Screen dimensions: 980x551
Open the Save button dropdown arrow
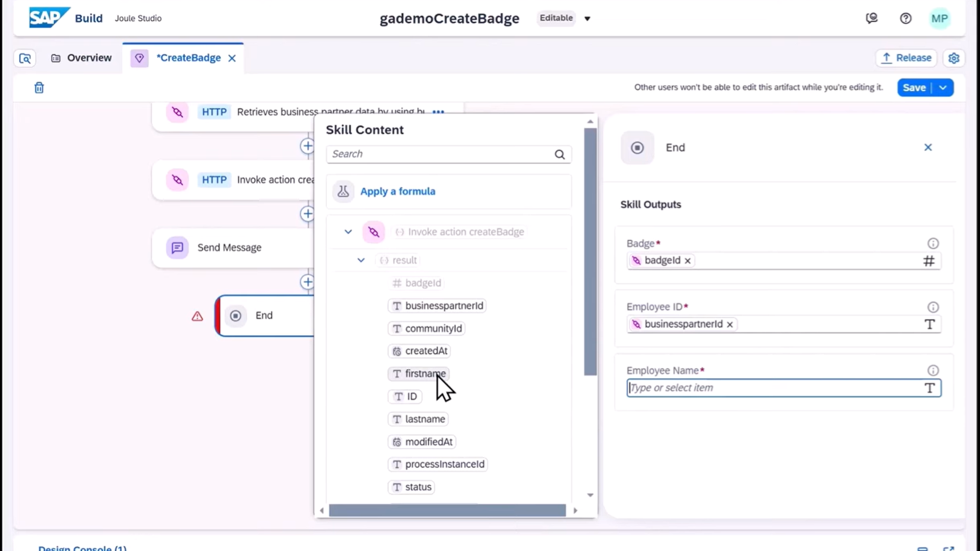pos(943,88)
